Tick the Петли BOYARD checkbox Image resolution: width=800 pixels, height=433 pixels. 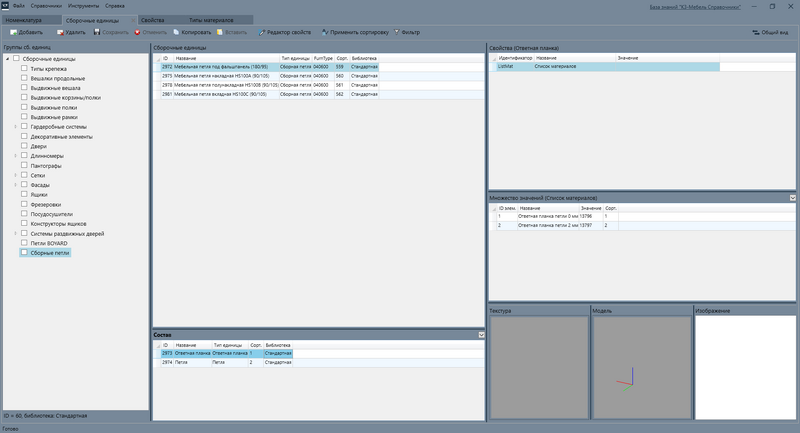24,242
